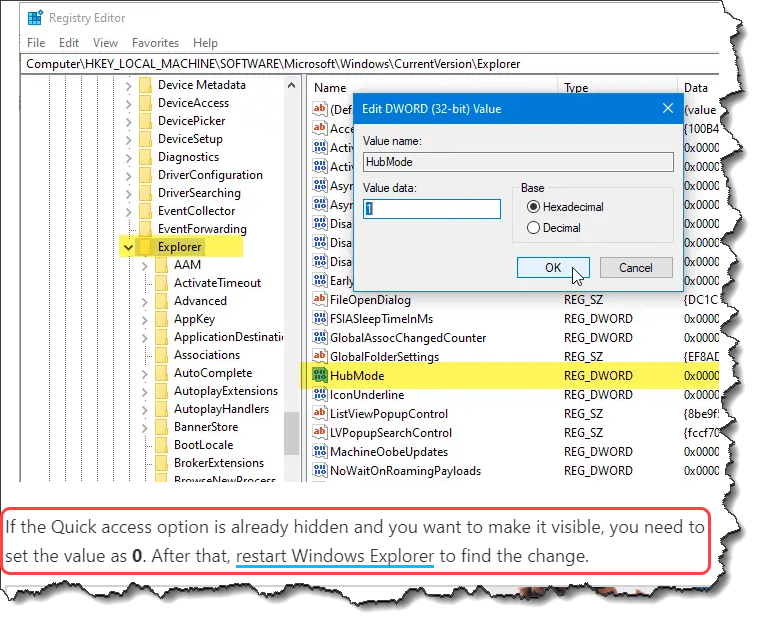Viewport: 780px width, 640px height.
Task: Click the FileOpenDialog string value icon
Action: pos(319,299)
